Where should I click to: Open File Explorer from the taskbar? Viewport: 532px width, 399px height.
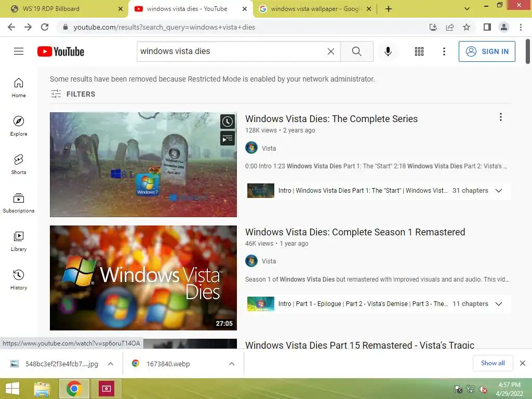(x=42, y=389)
